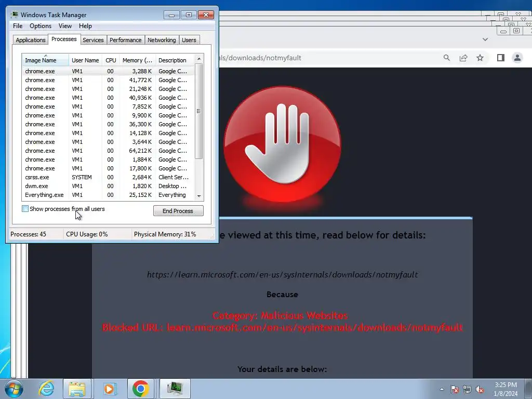Click the process list scroll down arrow

pos(199,196)
